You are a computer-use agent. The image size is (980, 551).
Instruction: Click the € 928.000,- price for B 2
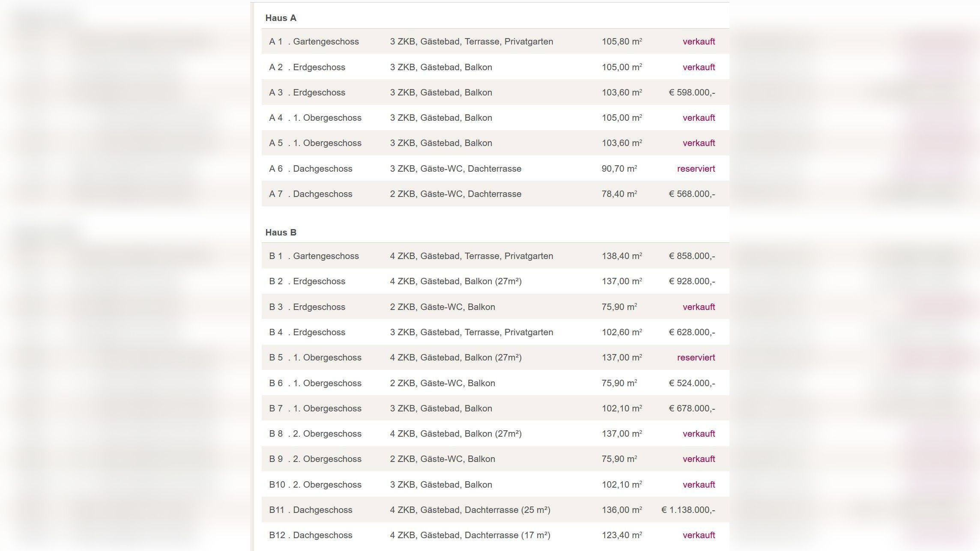point(692,281)
